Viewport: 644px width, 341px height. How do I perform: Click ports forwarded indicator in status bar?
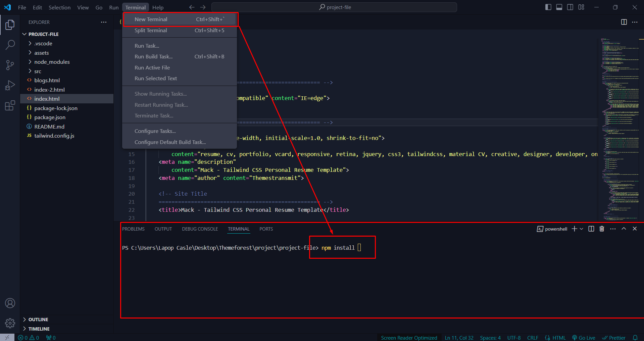51,338
